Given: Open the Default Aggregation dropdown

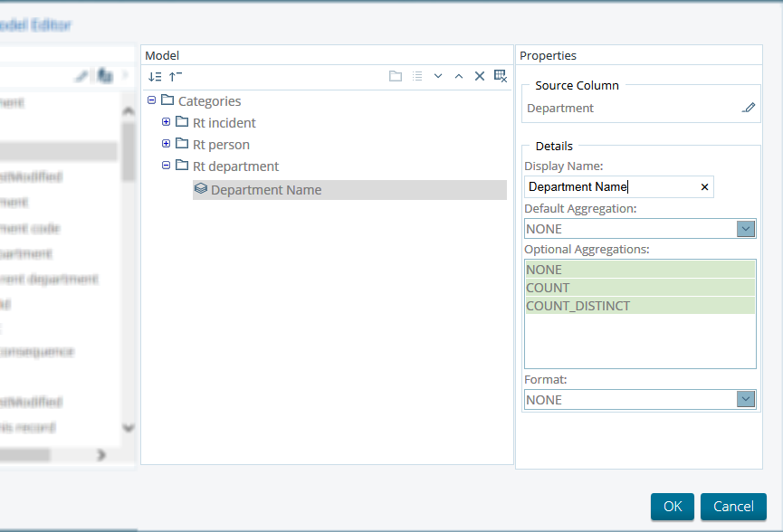Looking at the screenshot, I should 745,228.
